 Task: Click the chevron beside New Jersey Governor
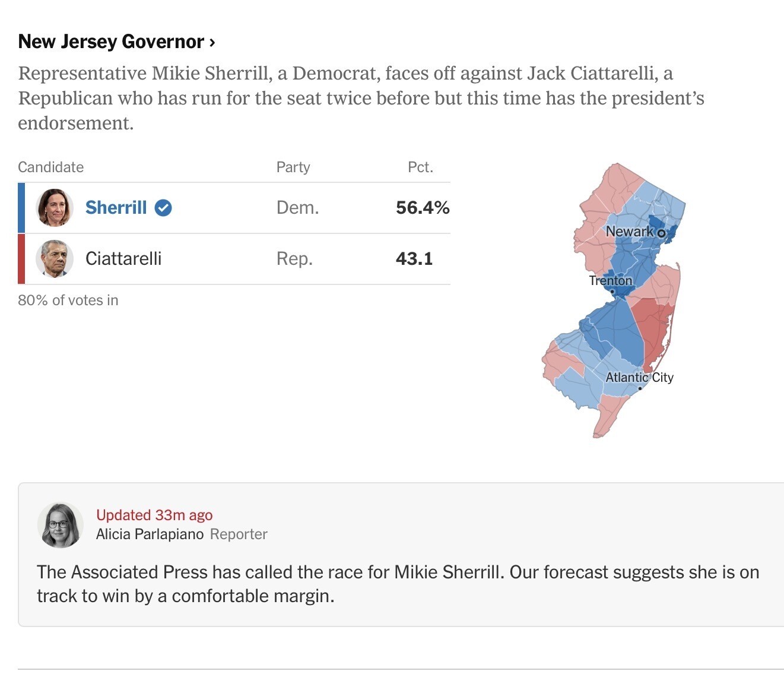click(x=212, y=42)
